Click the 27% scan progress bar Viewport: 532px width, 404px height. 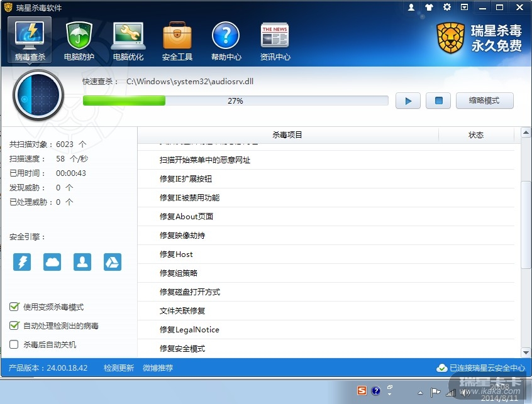235,101
